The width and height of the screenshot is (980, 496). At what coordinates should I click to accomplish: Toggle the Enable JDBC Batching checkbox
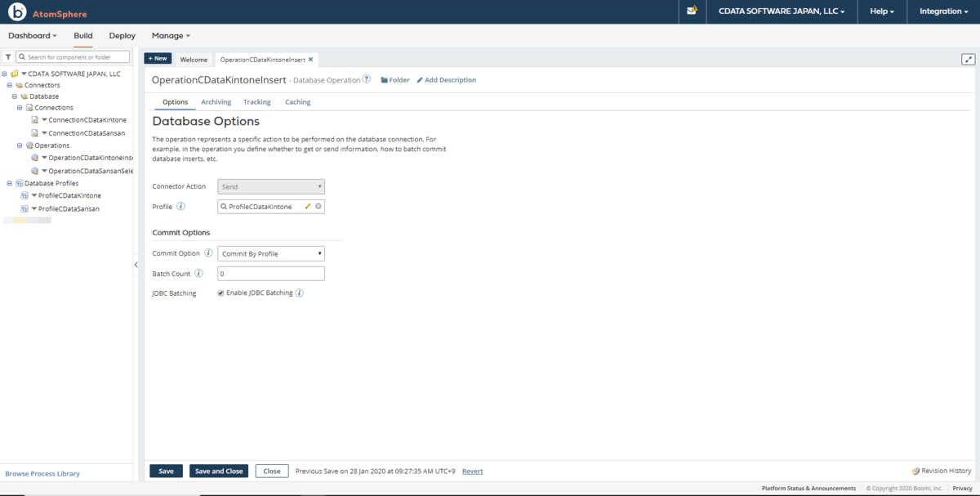click(x=221, y=293)
